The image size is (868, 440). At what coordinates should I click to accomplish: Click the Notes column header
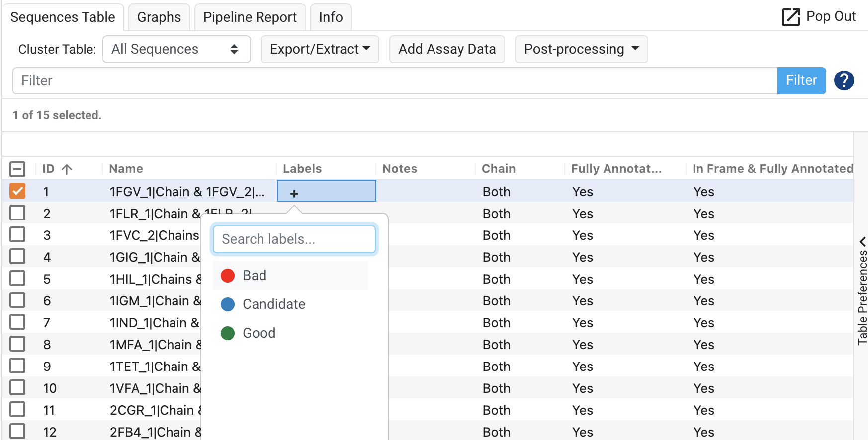pyautogui.click(x=400, y=169)
